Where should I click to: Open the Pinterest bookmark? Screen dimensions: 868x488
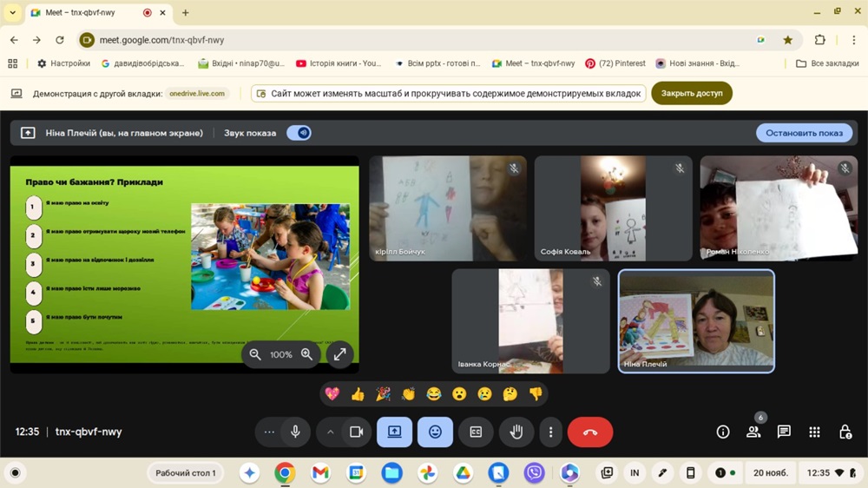coord(615,63)
